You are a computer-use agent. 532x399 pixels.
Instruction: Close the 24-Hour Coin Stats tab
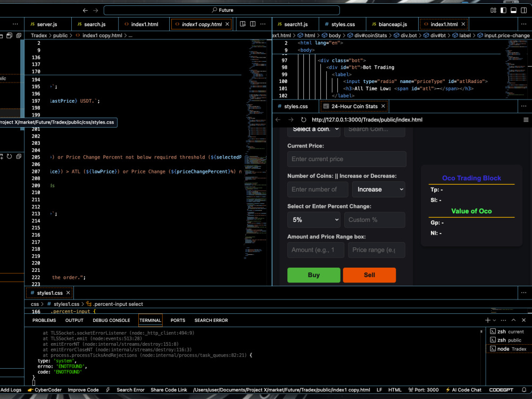(x=383, y=106)
